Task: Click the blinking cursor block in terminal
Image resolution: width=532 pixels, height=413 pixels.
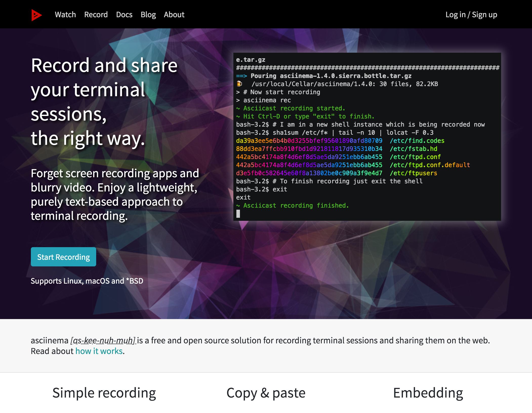Action: 238,214
